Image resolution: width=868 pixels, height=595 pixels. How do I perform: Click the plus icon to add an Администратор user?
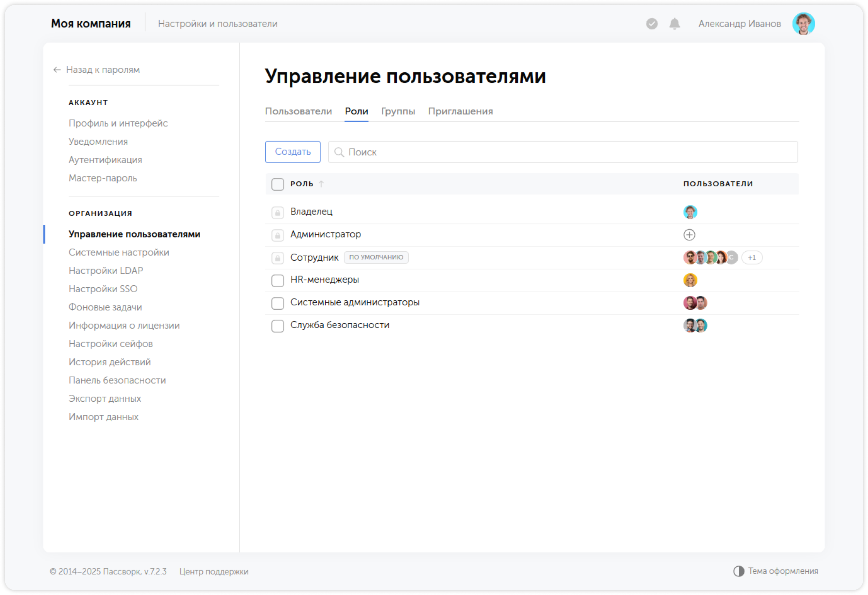(x=689, y=235)
